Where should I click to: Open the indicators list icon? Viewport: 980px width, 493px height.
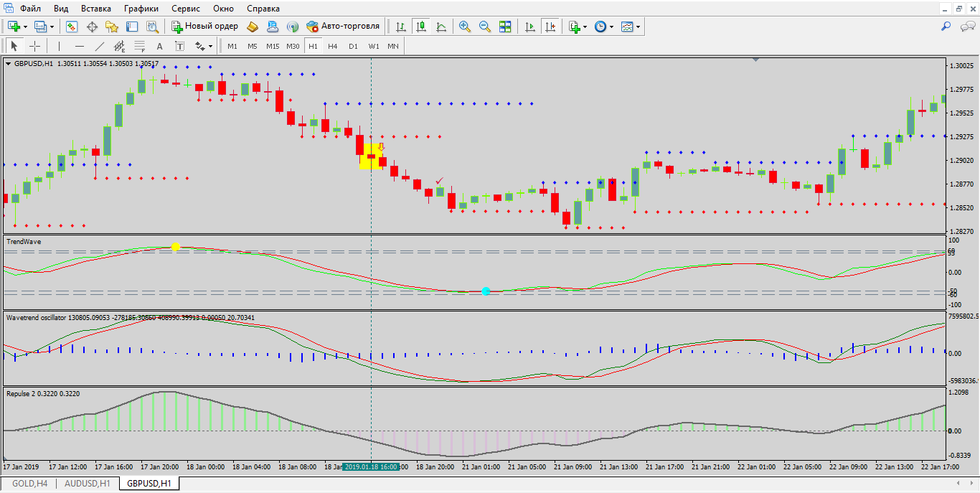574,27
